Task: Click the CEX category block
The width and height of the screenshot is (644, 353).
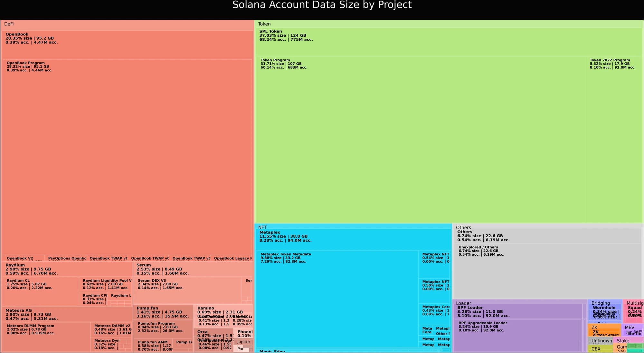Action: click(x=600, y=349)
